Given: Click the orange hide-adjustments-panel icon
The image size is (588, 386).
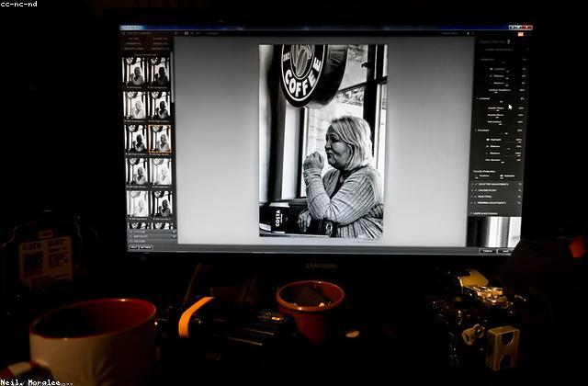Looking at the screenshot, I should 521,34.
